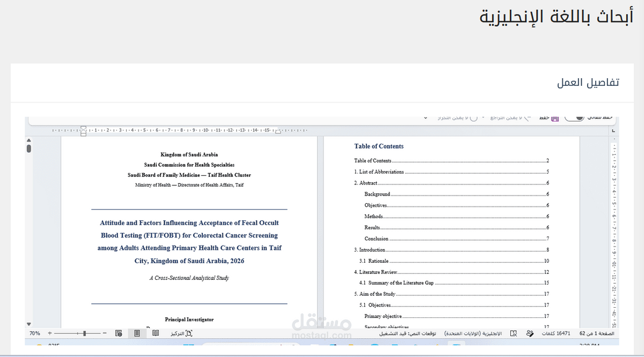The image size is (644, 357).
Task: Click 'Principal Investigator' heading
Action: pos(189,319)
